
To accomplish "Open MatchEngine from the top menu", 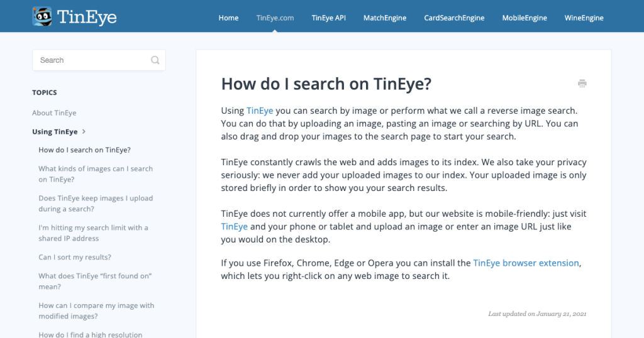I will click(x=385, y=18).
